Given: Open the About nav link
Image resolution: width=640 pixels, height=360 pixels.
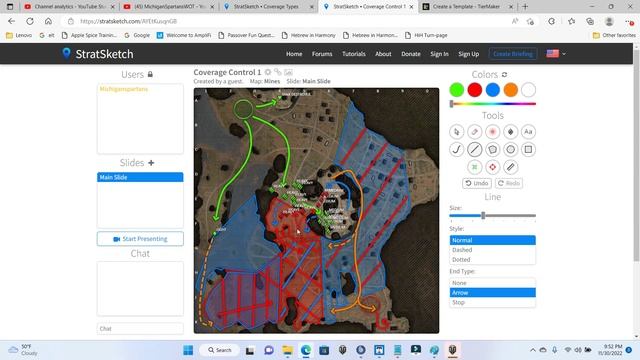Looking at the screenshot, I should coord(383,54).
